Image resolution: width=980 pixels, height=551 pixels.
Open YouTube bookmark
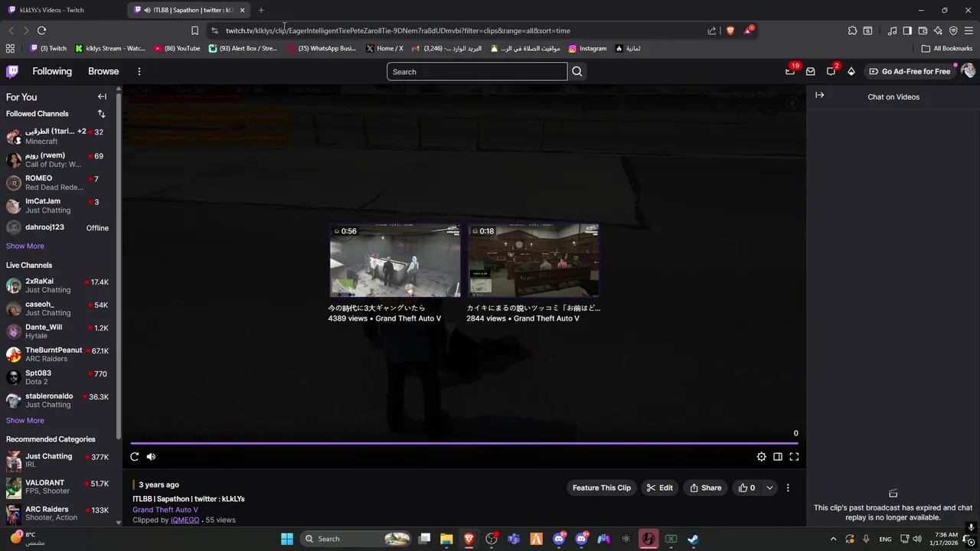coord(177,48)
